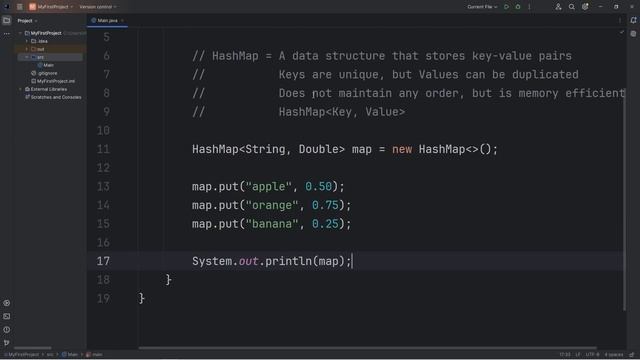The image size is (640, 360).
Task: Collapse the src folder arrow
Action: pyautogui.click(x=27, y=57)
